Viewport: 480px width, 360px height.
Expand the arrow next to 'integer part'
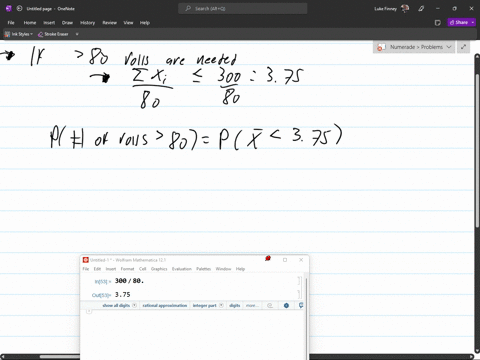221,305
